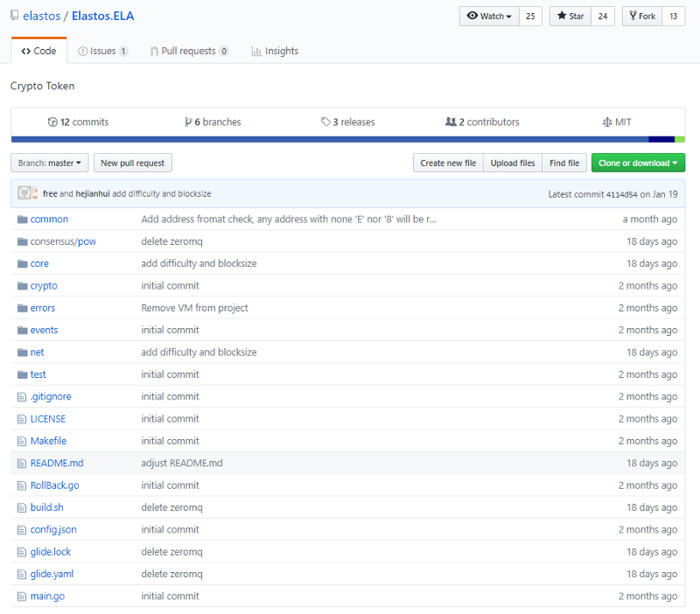Open the config.json file
This screenshot has width=700, height=614.
[53, 530]
